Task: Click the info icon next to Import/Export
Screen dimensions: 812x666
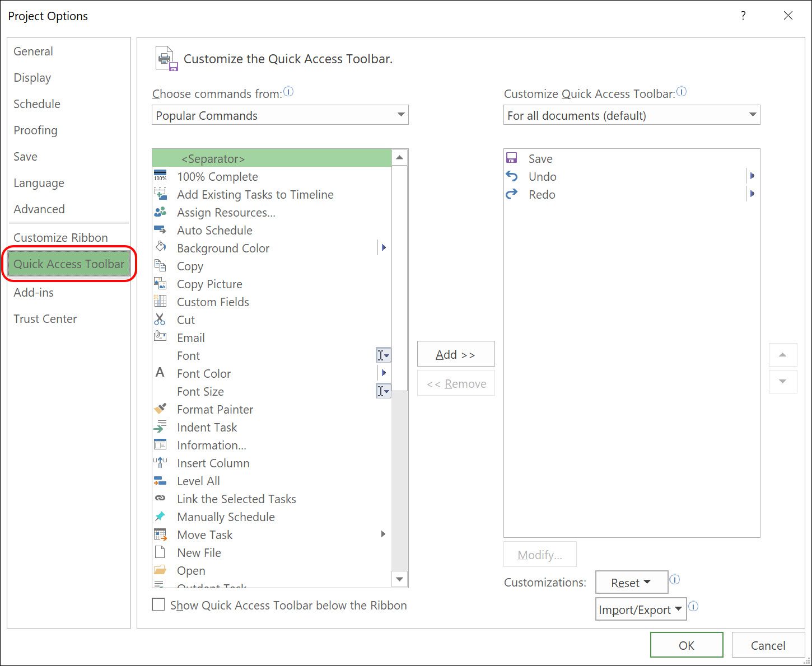Action: click(693, 606)
